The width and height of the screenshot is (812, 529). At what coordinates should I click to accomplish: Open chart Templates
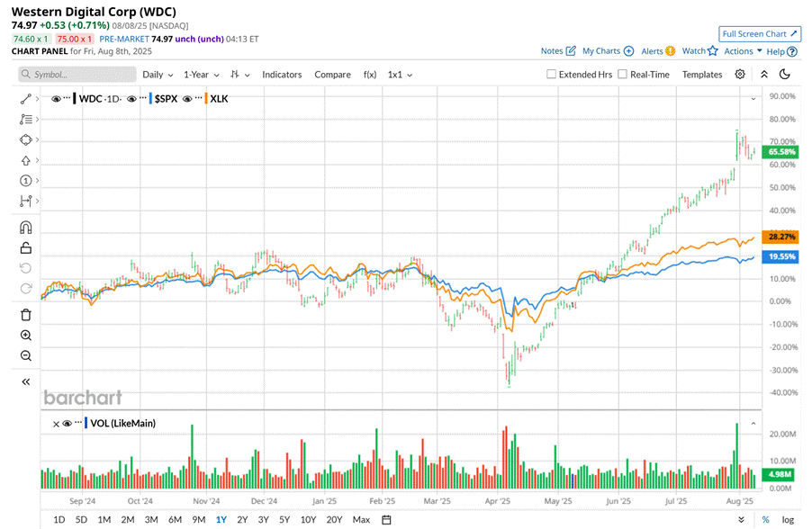[x=701, y=75]
